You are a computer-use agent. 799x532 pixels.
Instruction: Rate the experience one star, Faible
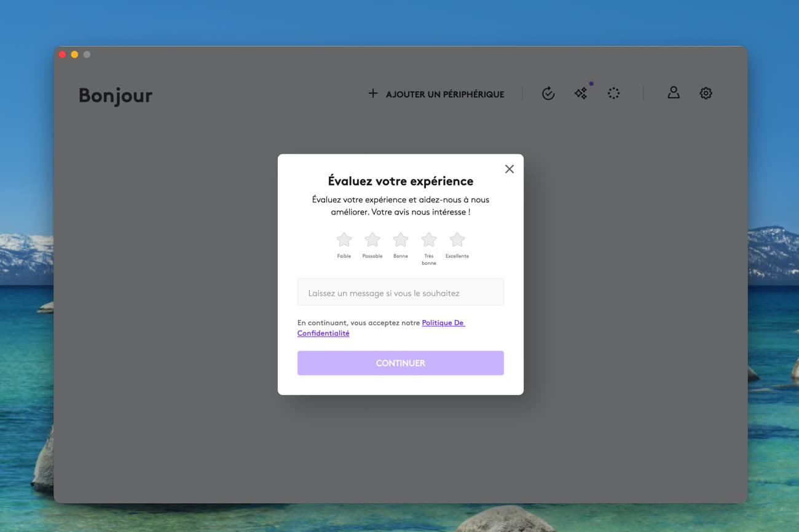pyautogui.click(x=344, y=240)
